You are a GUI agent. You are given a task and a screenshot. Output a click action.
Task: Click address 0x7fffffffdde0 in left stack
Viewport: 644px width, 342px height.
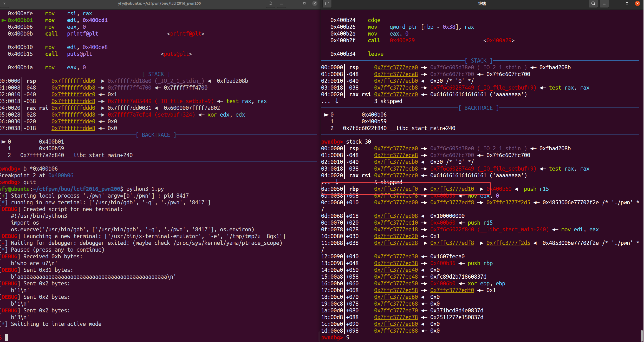73,122
